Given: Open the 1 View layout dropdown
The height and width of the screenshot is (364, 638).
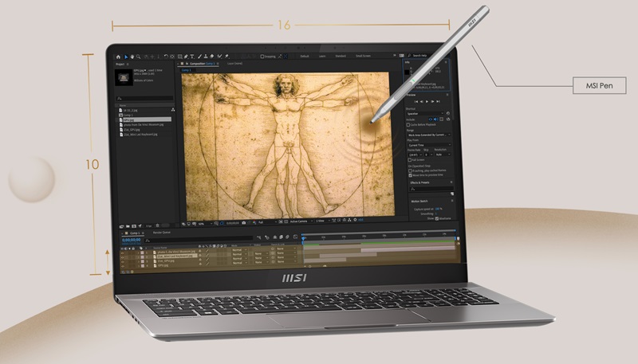Looking at the screenshot, I should (322, 221).
